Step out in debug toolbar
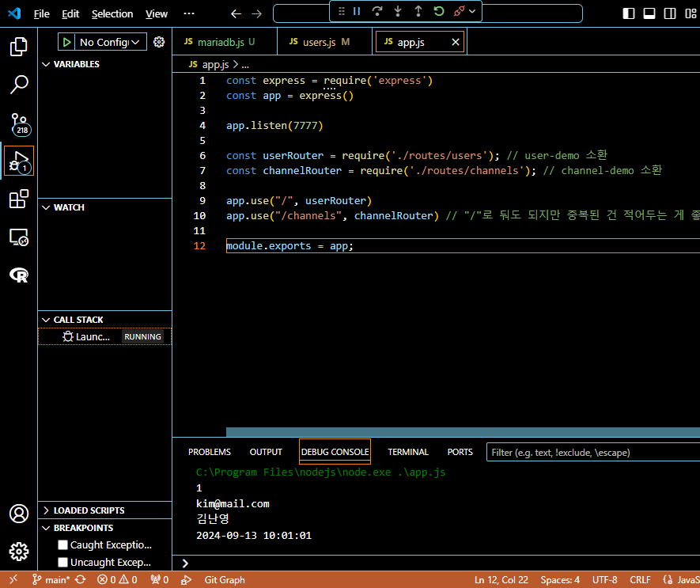700x588 pixels. [418, 11]
